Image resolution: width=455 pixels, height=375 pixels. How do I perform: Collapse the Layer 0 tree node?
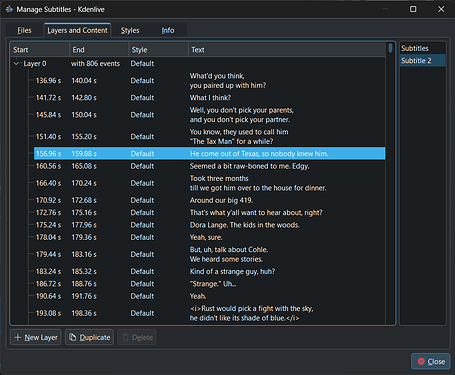(x=16, y=63)
